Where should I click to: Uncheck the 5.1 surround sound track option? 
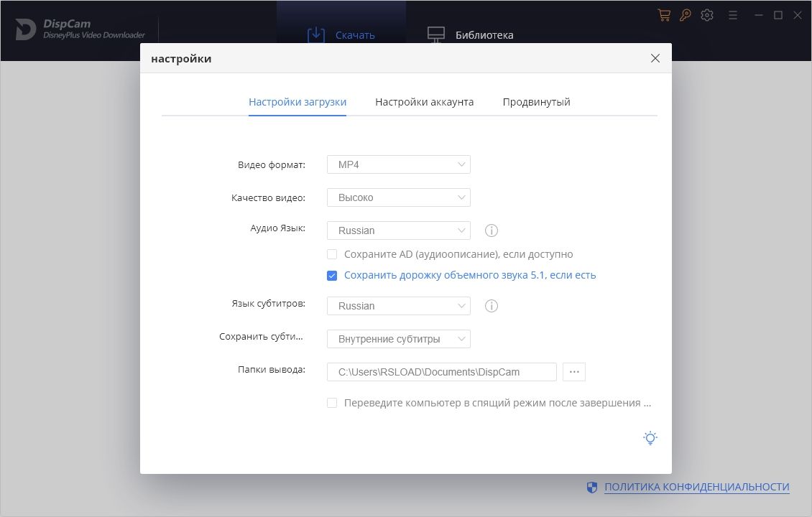point(332,275)
